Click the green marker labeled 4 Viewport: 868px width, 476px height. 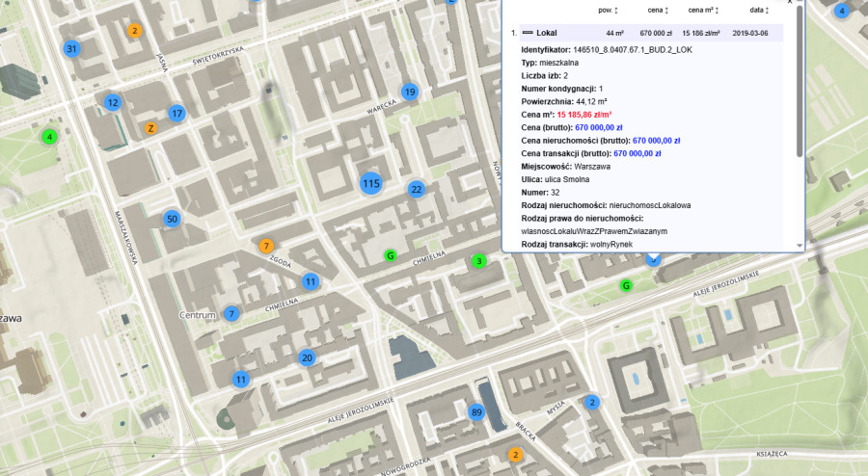[x=48, y=137]
